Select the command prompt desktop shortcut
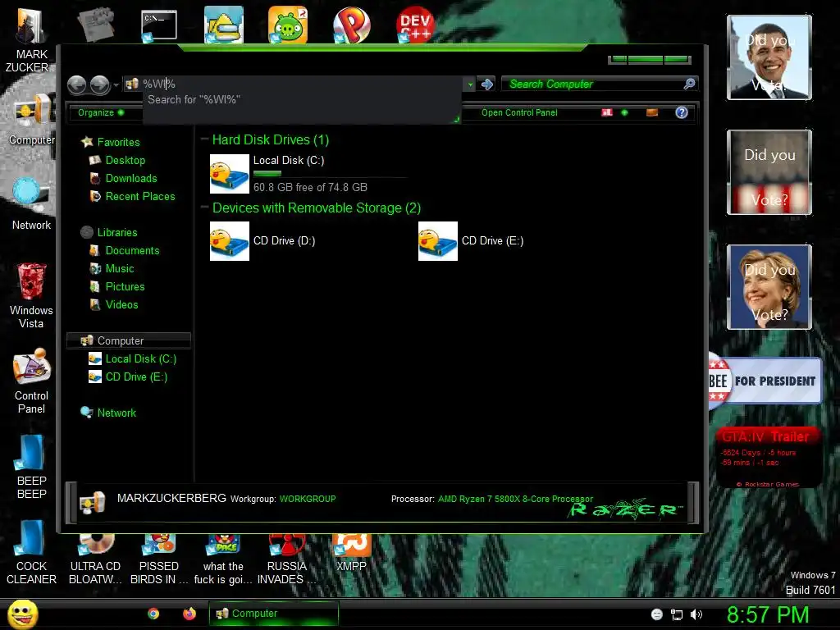 click(158, 25)
